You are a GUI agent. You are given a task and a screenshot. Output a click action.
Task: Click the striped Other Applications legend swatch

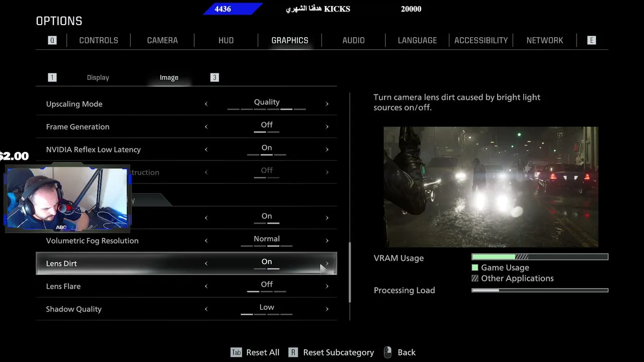[475, 279]
